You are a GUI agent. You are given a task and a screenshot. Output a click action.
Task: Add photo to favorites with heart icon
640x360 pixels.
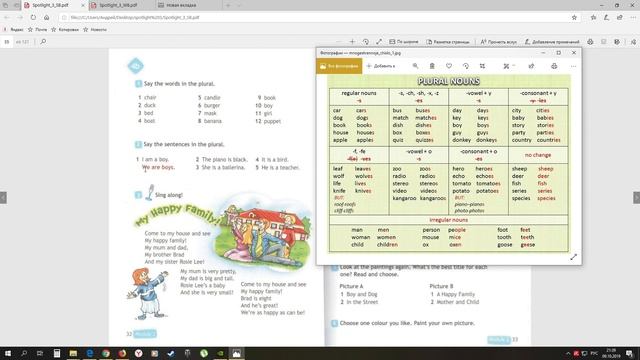point(449,66)
